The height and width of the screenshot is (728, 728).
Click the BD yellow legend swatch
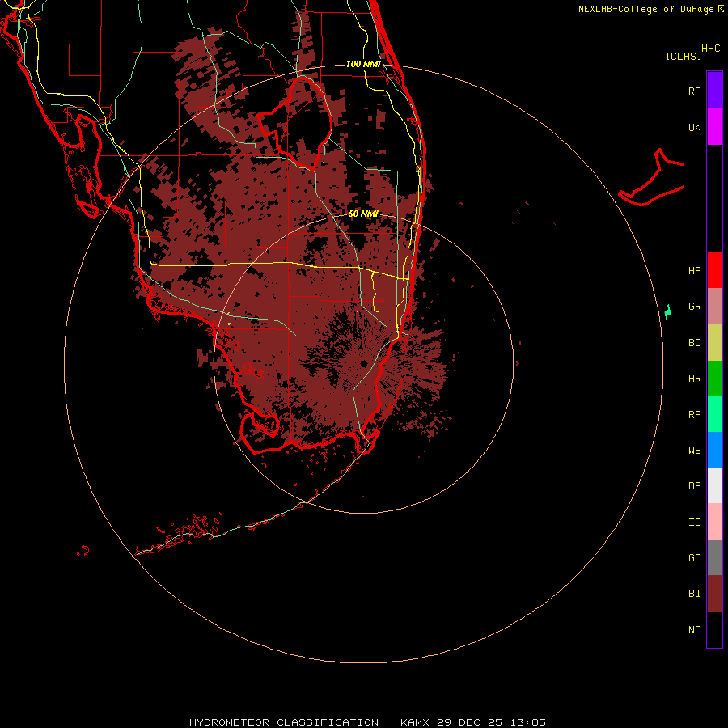(x=714, y=343)
